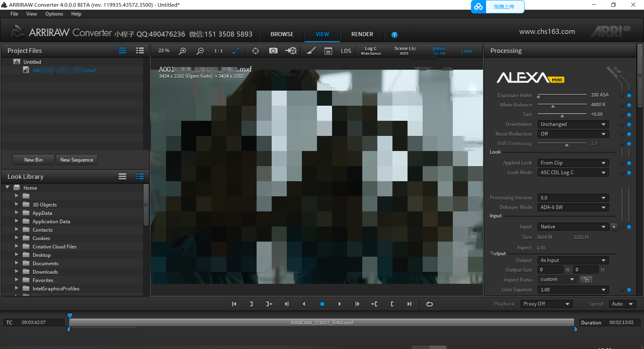Switch Project Files to thumbnail list view
The height and width of the screenshot is (349, 644).
122,51
